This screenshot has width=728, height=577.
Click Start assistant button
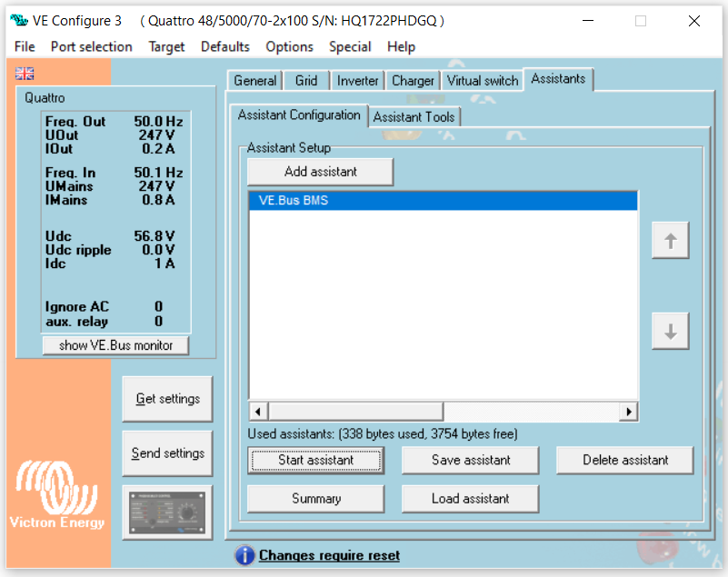tap(315, 460)
